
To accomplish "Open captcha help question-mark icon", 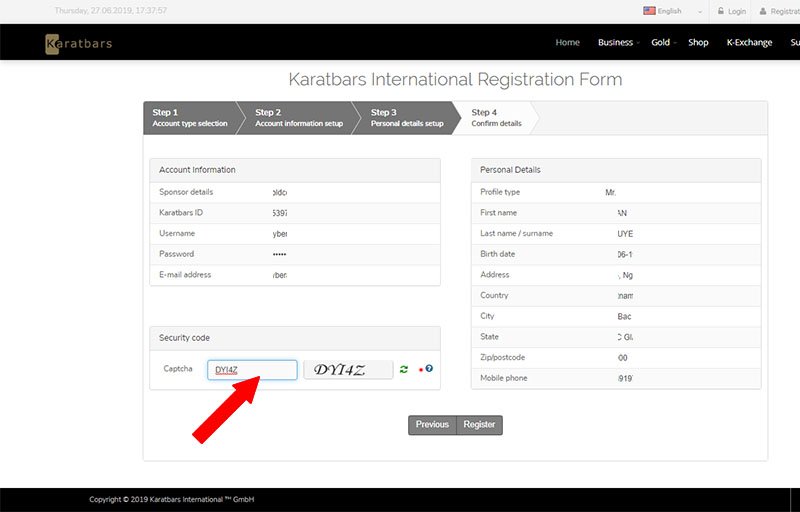I will tap(429, 368).
